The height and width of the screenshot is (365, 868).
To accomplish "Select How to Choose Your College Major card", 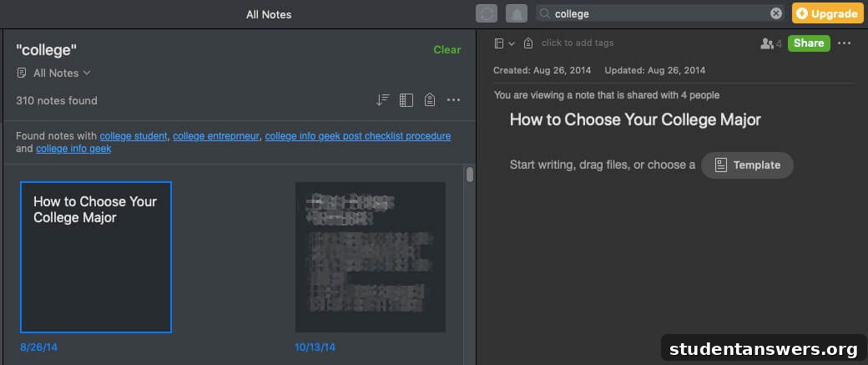I will (x=96, y=257).
